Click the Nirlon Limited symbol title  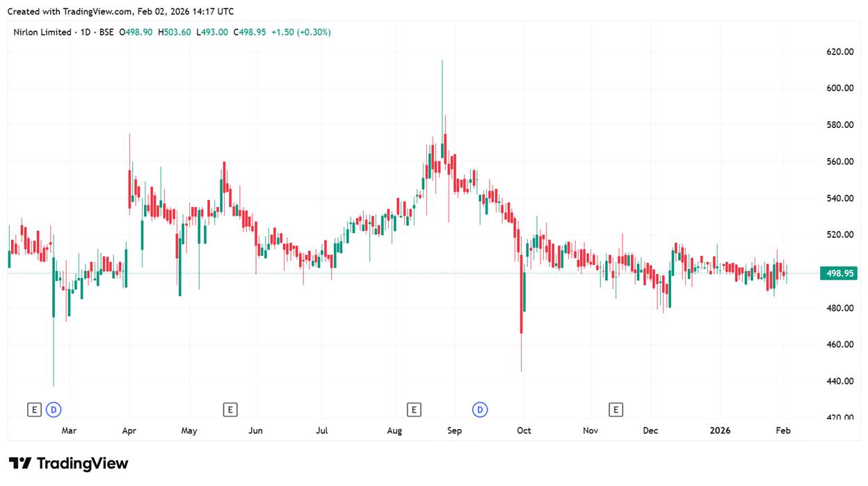tap(42, 32)
